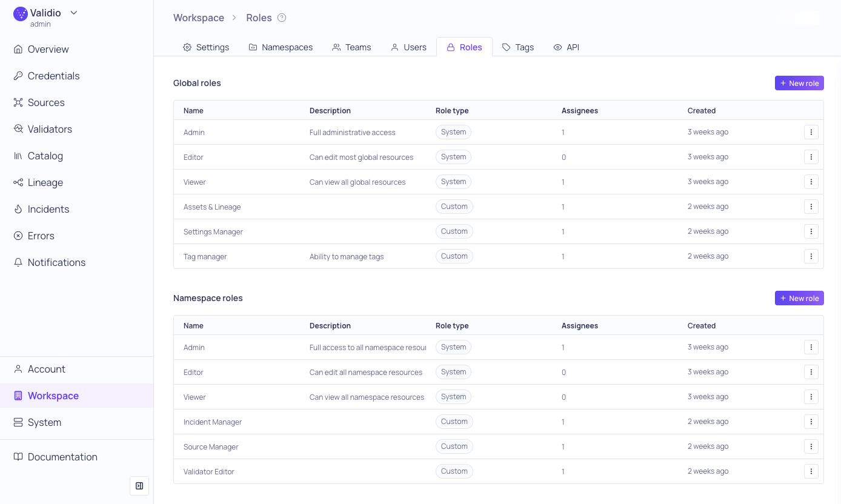The height and width of the screenshot is (504, 841).
Task: Click the Validio logo icon
Action: 21,14
